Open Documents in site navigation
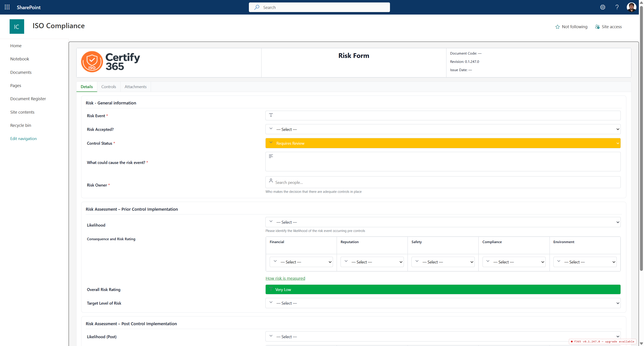Image resolution: width=644 pixels, height=346 pixels. pyautogui.click(x=21, y=72)
